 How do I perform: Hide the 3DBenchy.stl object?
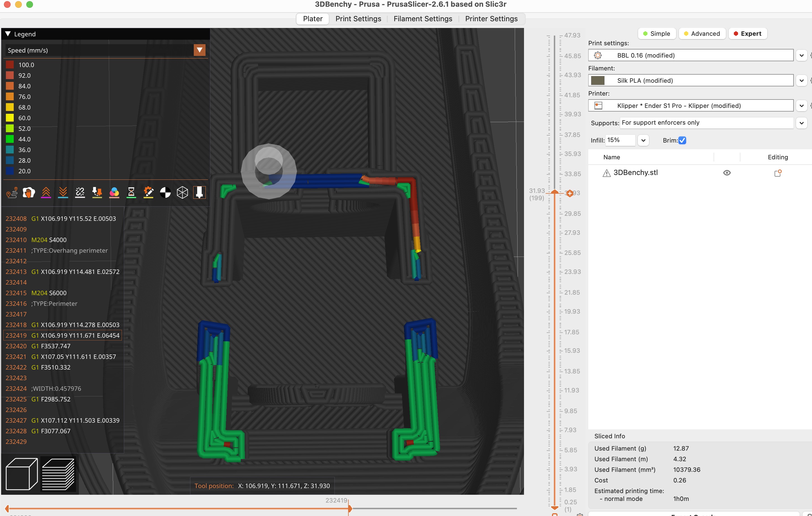click(x=727, y=172)
